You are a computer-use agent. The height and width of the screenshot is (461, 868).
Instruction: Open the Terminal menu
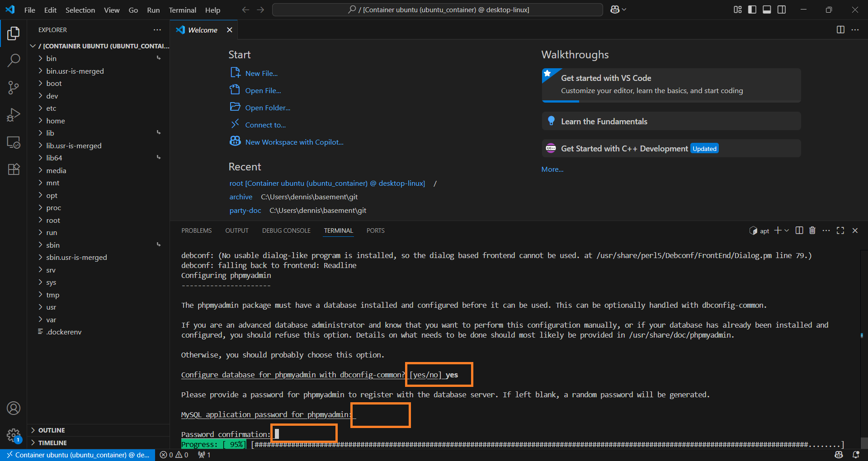pyautogui.click(x=182, y=10)
